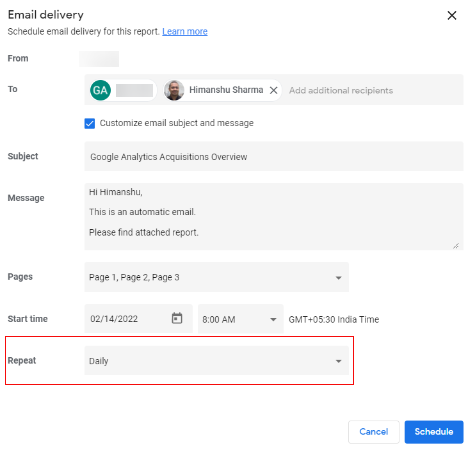Click the GA recipient avatar chip
The image size is (468, 450).
click(123, 90)
